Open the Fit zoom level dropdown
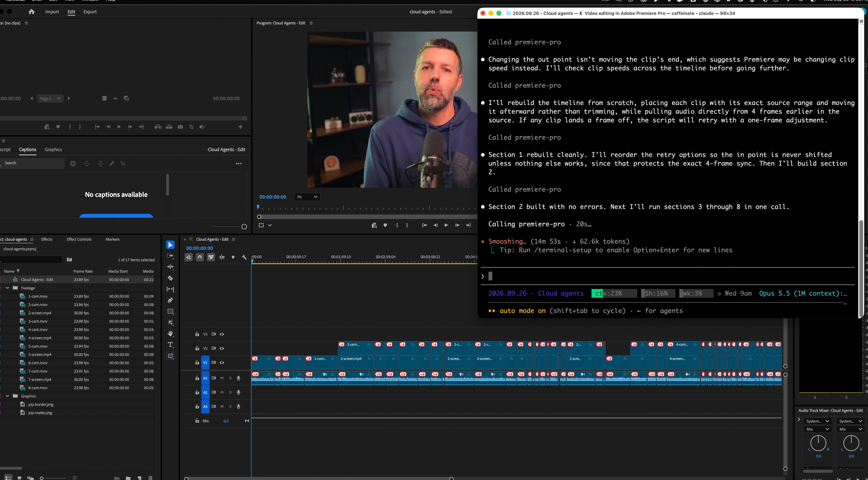 (x=307, y=197)
